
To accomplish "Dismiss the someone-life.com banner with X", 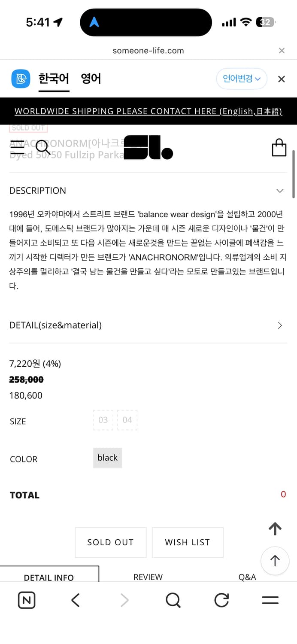I will (282, 50).
